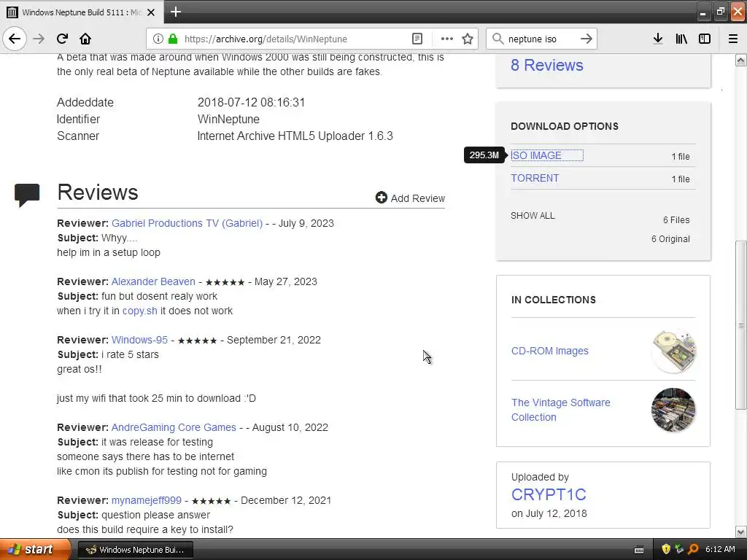Open Windows-95 reviewer profile

[139, 340]
